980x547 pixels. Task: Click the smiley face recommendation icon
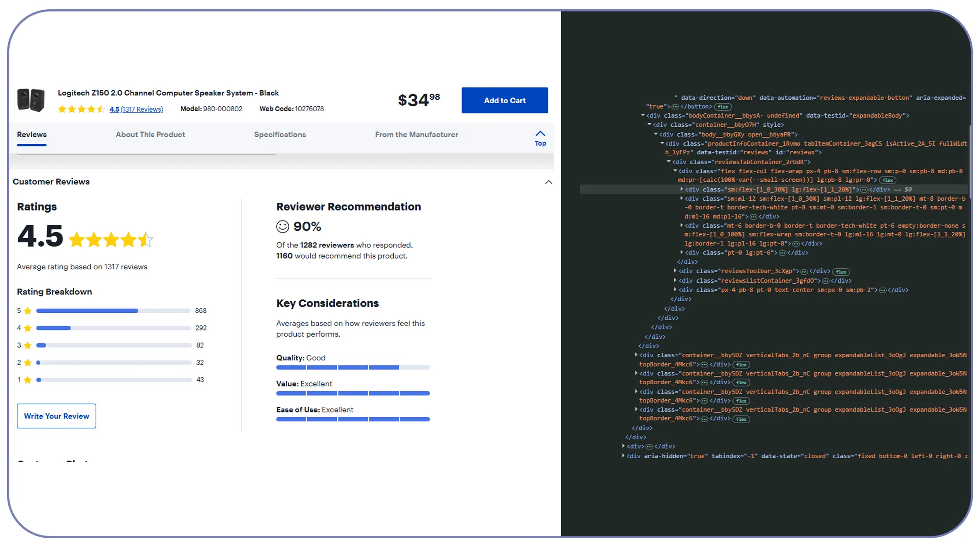[283, 227]
